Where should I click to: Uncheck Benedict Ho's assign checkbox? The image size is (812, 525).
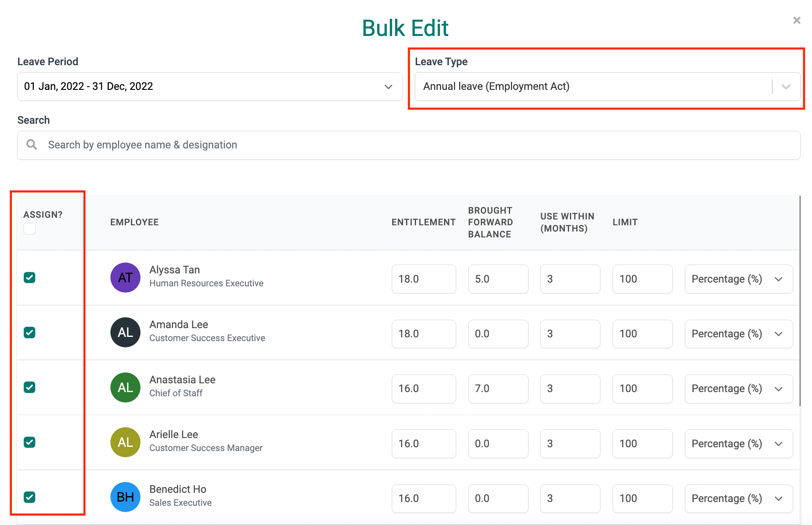click(x=29, y=497)
